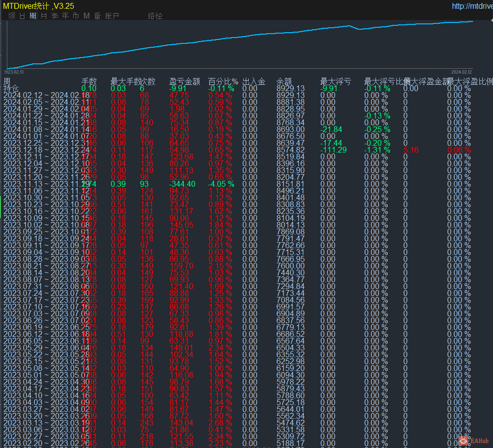Select the balance 8014.13

[291, 225]
